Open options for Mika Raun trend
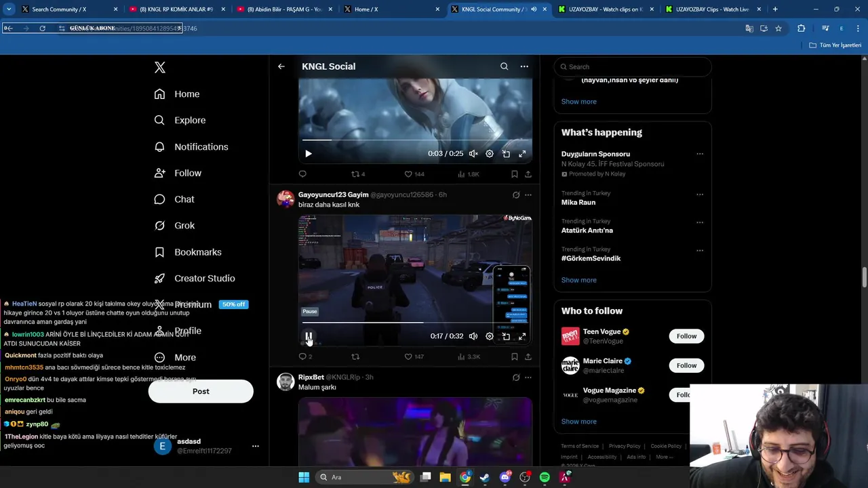Viewport: 868px width, 488px height. tap(700, 194)
